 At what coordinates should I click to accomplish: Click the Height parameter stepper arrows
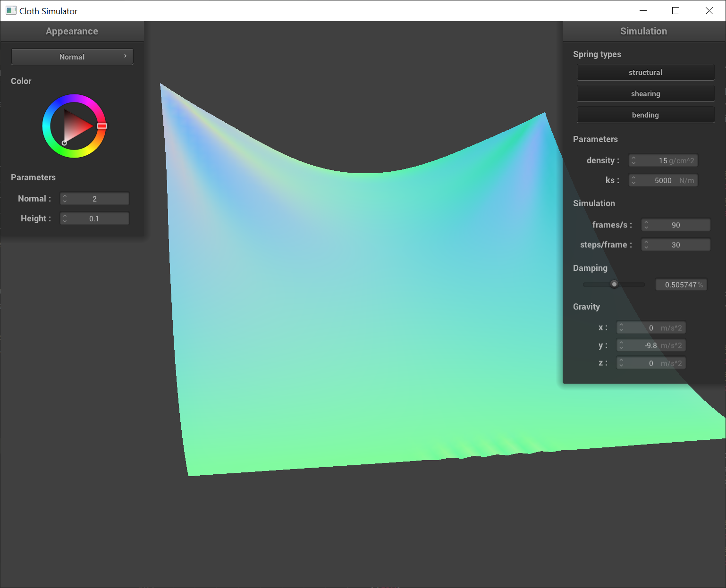(x=65, y=218)
